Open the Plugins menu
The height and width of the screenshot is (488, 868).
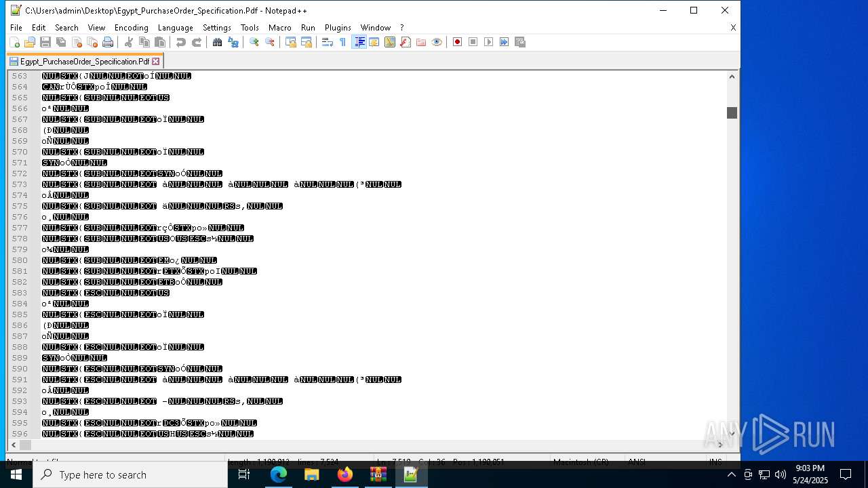coord(338,28)
